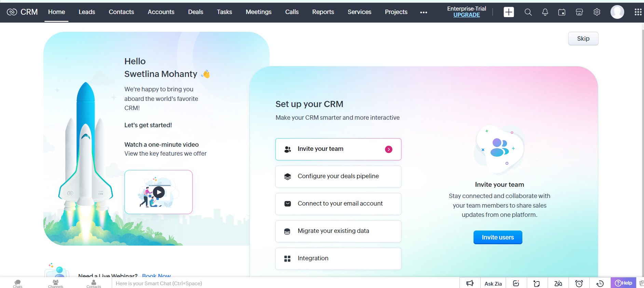Open the Home tab
This screenshot has width=644, height=288.
56,12
